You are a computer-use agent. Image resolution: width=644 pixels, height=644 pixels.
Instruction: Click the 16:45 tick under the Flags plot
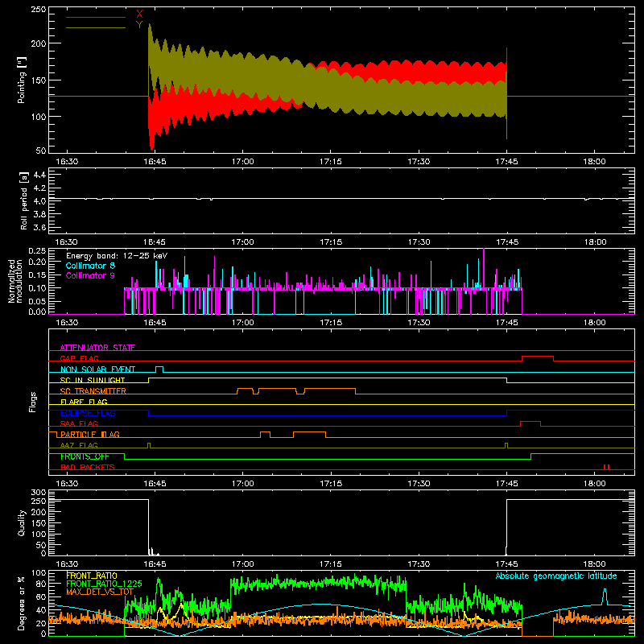click(155, 484)
